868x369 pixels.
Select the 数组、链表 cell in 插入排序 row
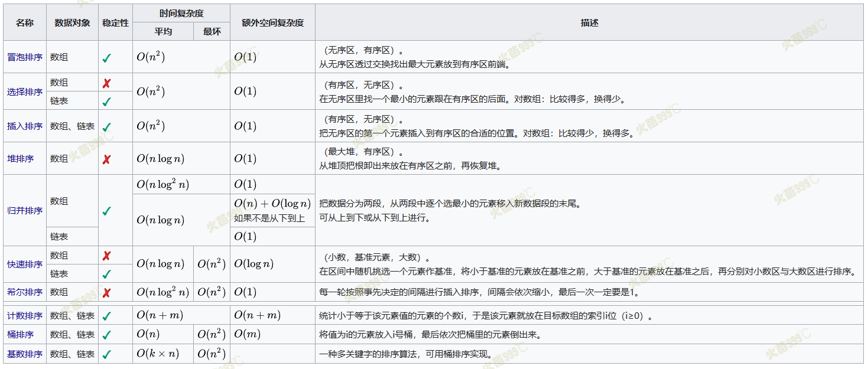coord(72,126)
